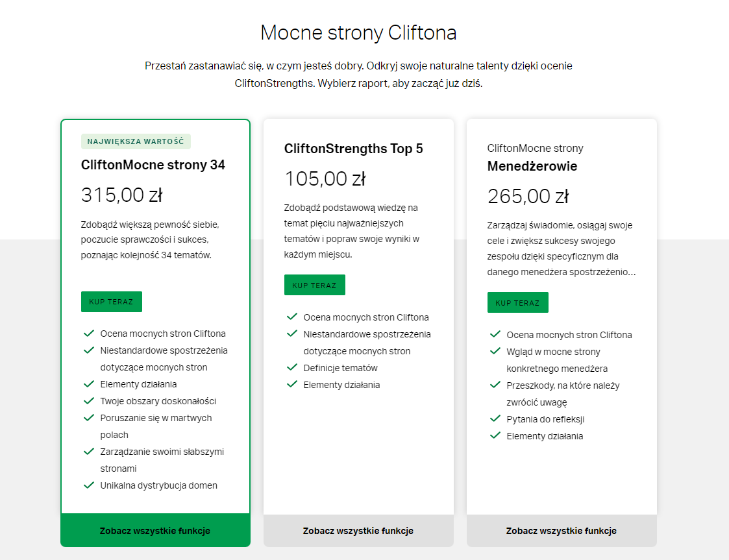Click the 315,00 zł price
The image size is (729, 560).
coord(121,195)
